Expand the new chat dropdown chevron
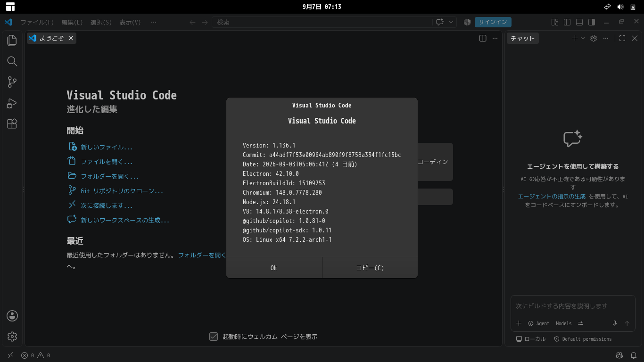 [583, 38]
